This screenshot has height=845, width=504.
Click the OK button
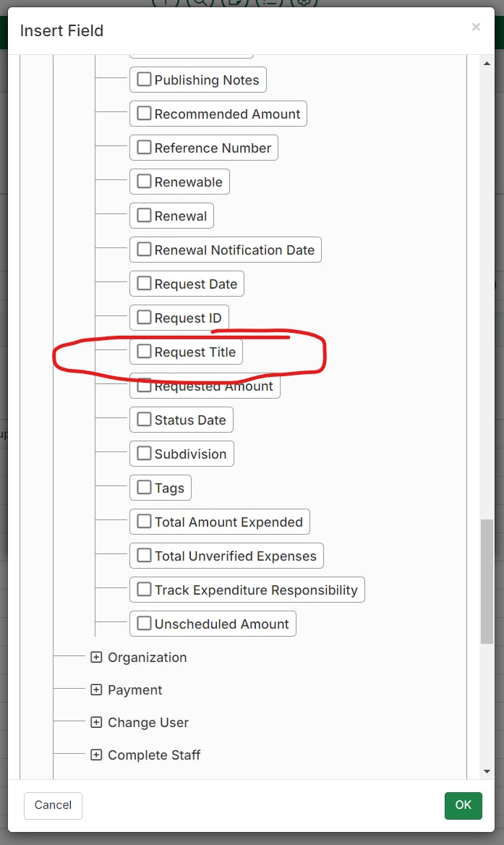463,805
